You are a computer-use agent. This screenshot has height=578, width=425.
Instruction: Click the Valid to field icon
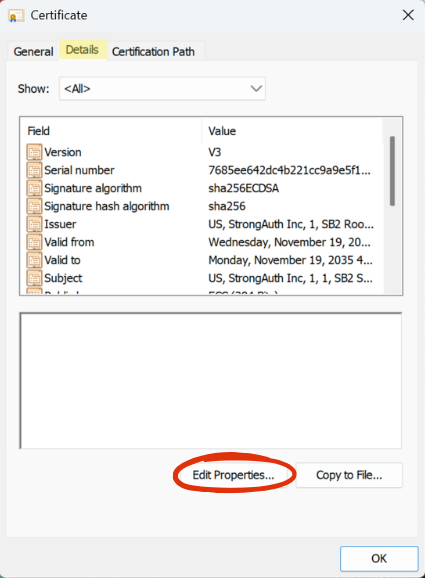[34, 260]
